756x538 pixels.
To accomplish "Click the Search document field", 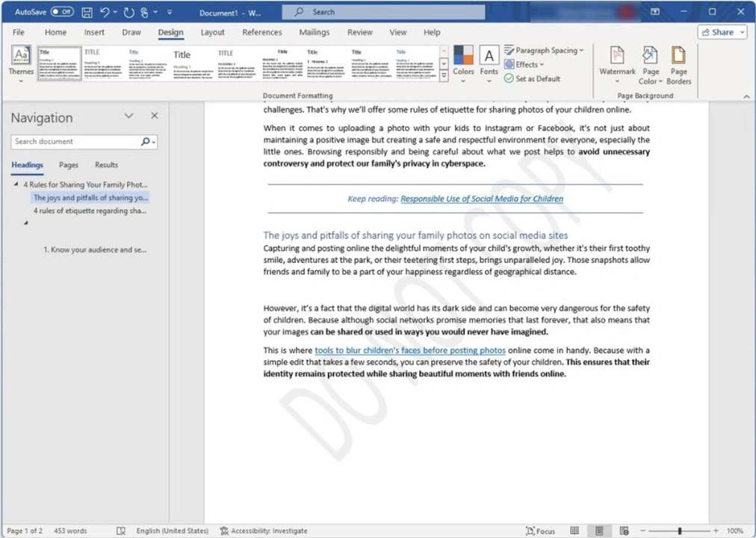I will pos(75,142).
